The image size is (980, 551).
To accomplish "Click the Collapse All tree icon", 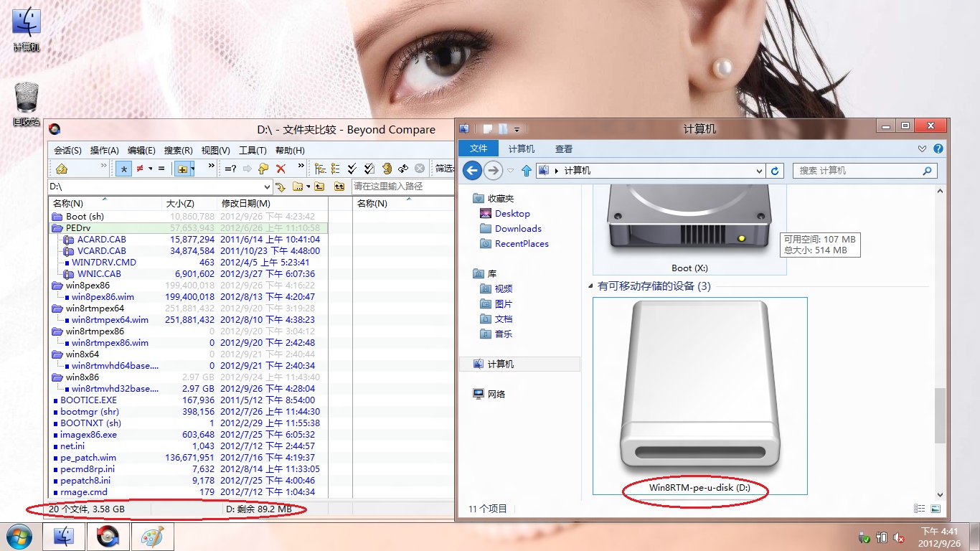I will pos(336,169).
